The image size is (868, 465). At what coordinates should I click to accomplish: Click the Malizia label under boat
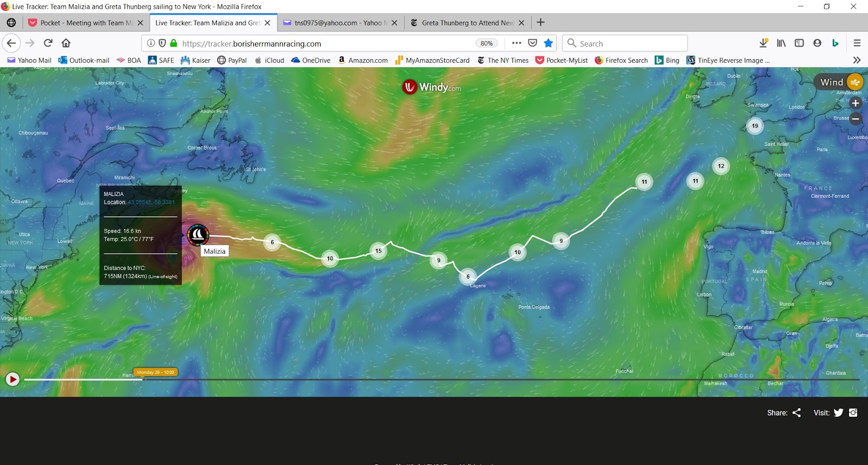point(215,251)
